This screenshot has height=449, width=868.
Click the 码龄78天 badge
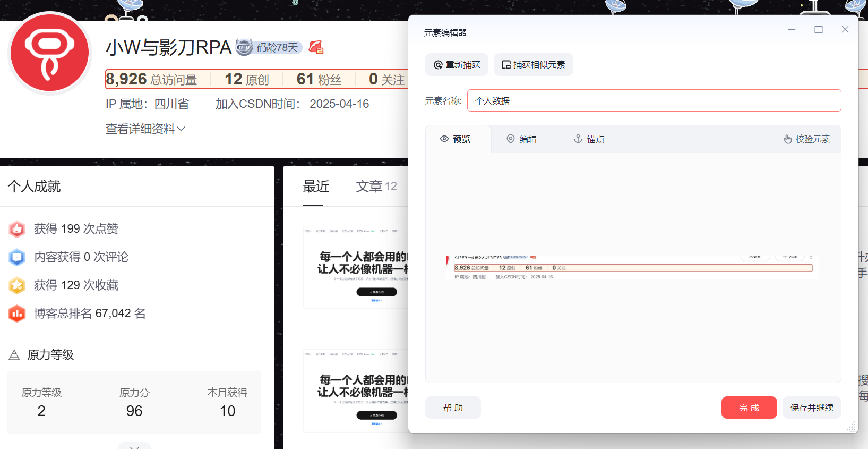coord(269,47)
